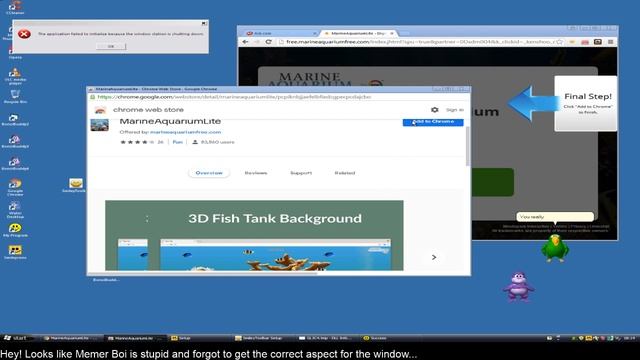The height and width of the screenshot is (360, 640).
Task: Open the Reviews tab
Action: tap(256, 173)
